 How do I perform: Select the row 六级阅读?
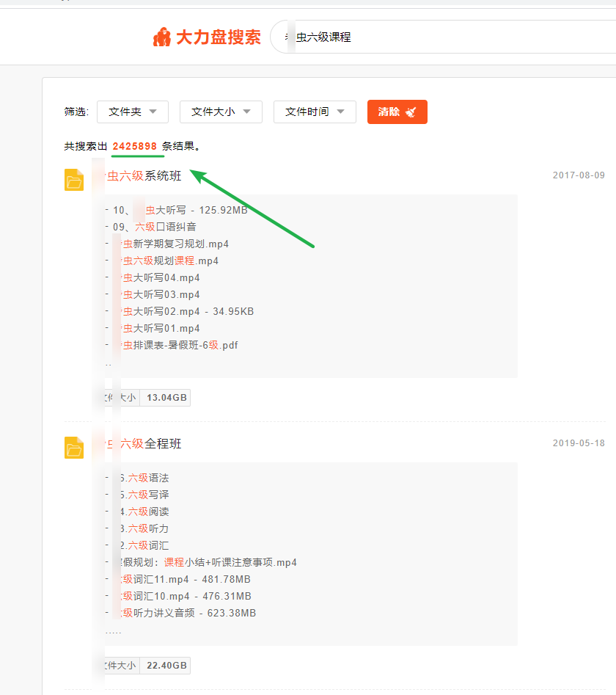click(x=144, y=512)
